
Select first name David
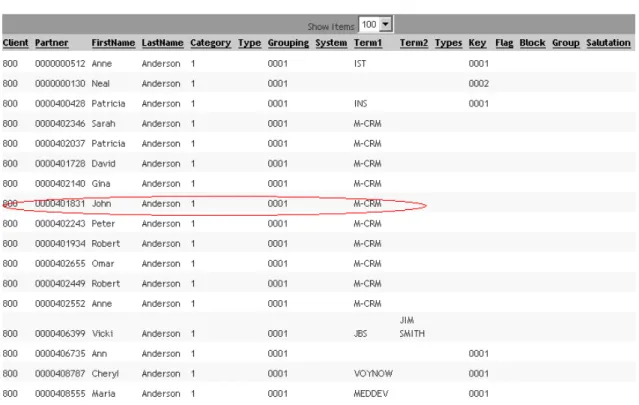point(103,163)
